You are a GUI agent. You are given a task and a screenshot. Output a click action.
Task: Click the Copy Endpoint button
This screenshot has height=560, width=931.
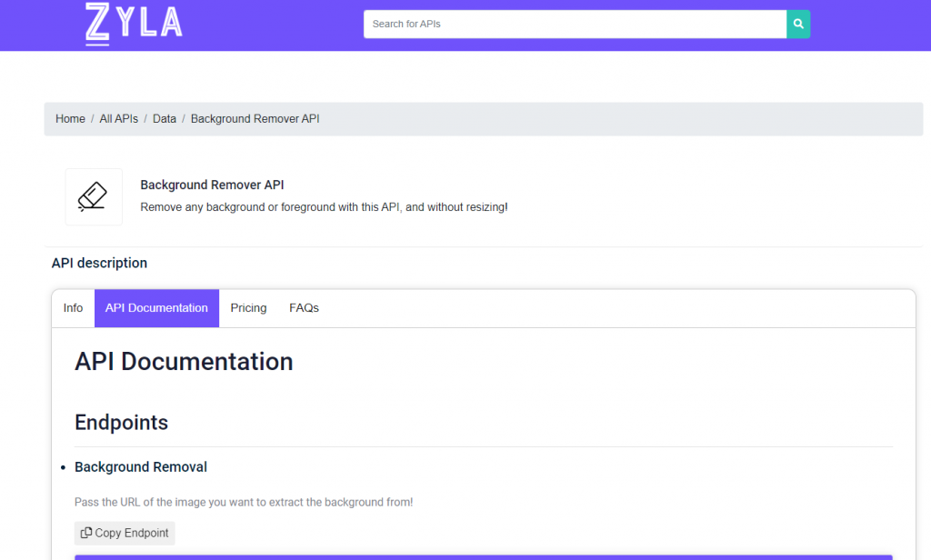tap(125, 533)
